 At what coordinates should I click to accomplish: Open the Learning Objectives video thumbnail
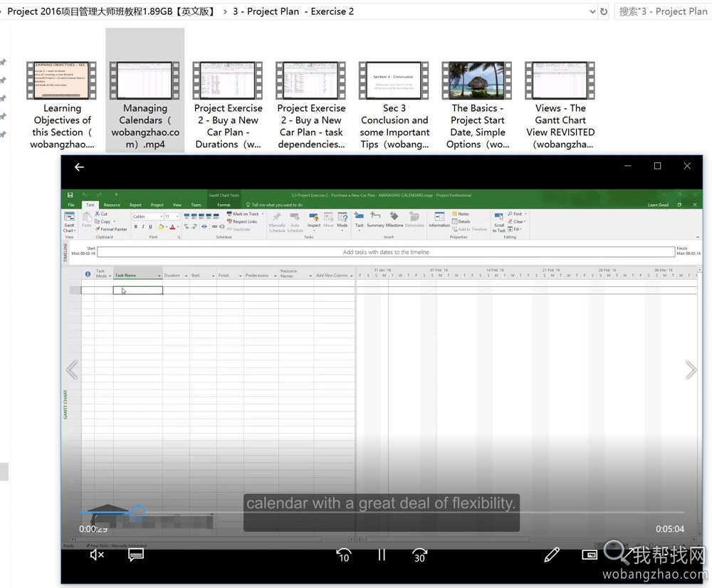click(62, 81)
